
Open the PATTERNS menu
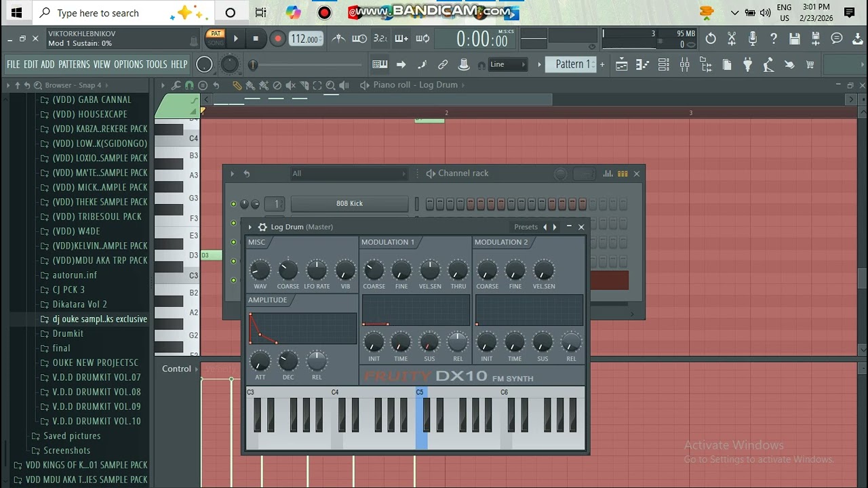[x=74, y=64]
